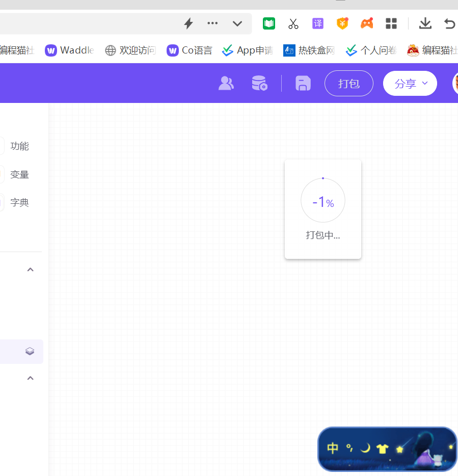Open the orange game controller extension

(x=367, y=23)
